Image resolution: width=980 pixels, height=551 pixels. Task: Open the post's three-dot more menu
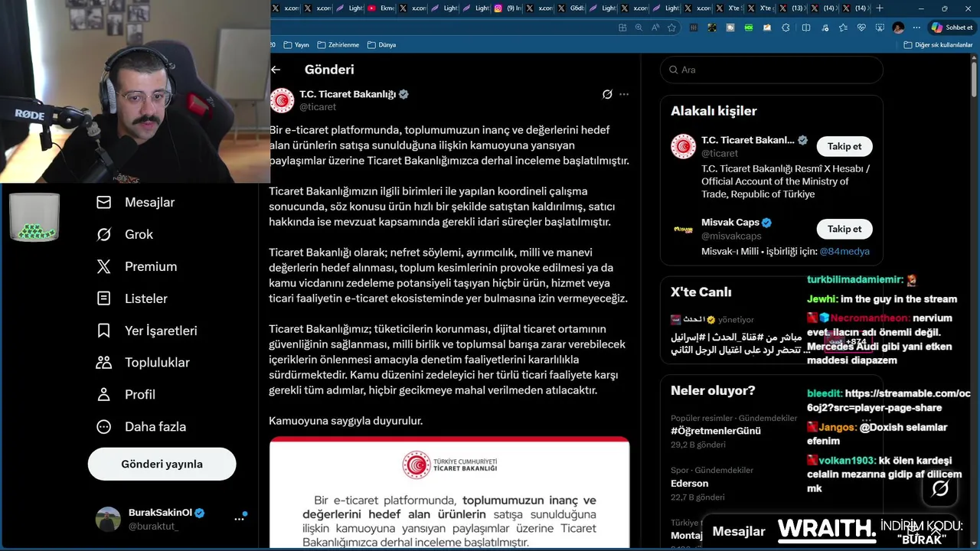[x=624, y=94]
